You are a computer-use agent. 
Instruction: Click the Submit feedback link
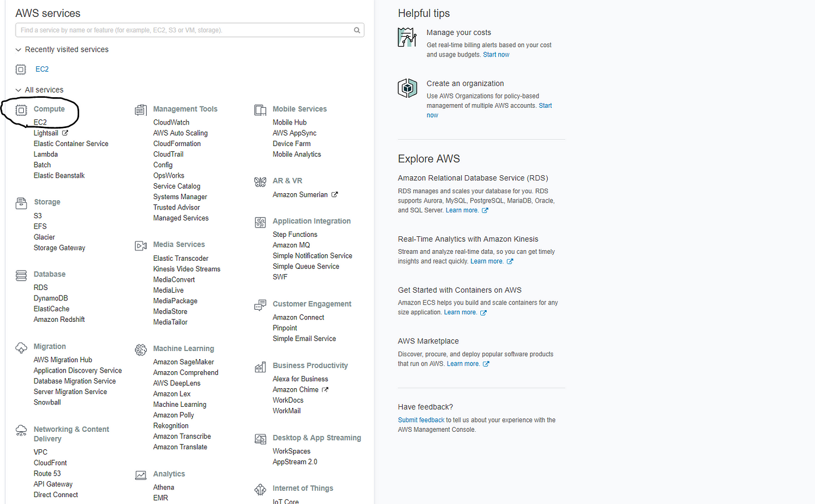[421, 420]
